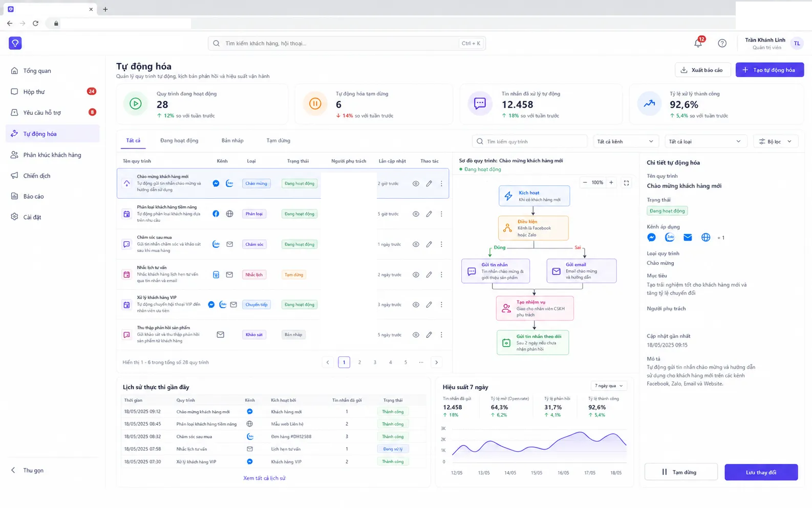
Task: Click the Email channel icon in details panel
Action: [688, 237]
